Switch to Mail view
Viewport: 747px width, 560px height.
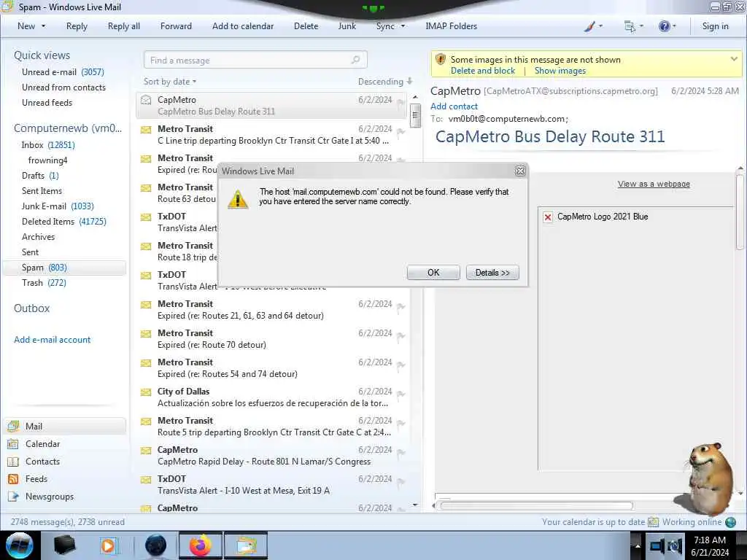[65, 426]
